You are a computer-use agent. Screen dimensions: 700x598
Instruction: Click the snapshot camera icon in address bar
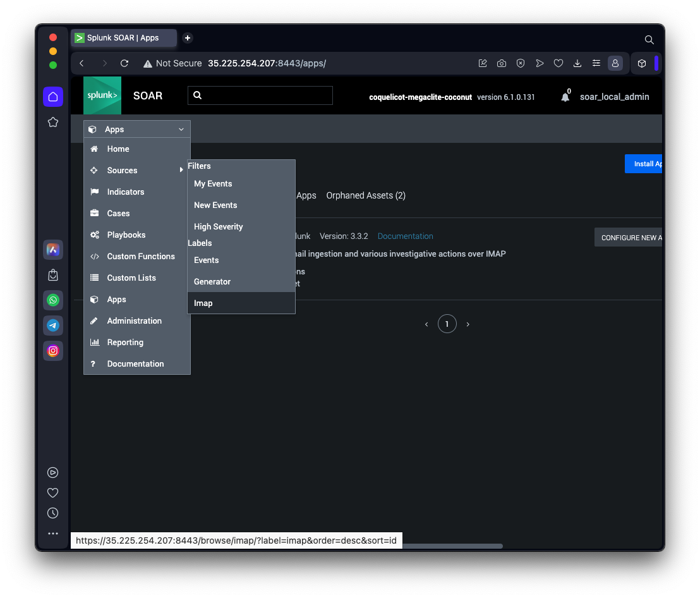click(502, 63)
